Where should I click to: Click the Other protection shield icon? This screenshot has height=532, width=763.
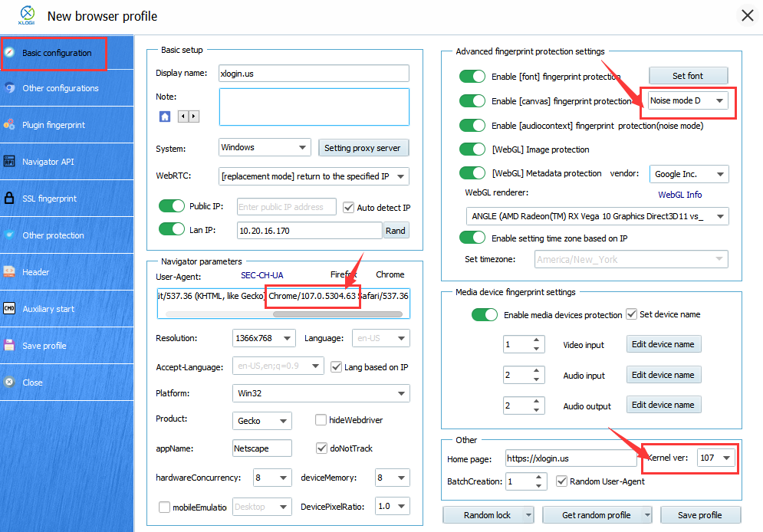coord(9,235)
